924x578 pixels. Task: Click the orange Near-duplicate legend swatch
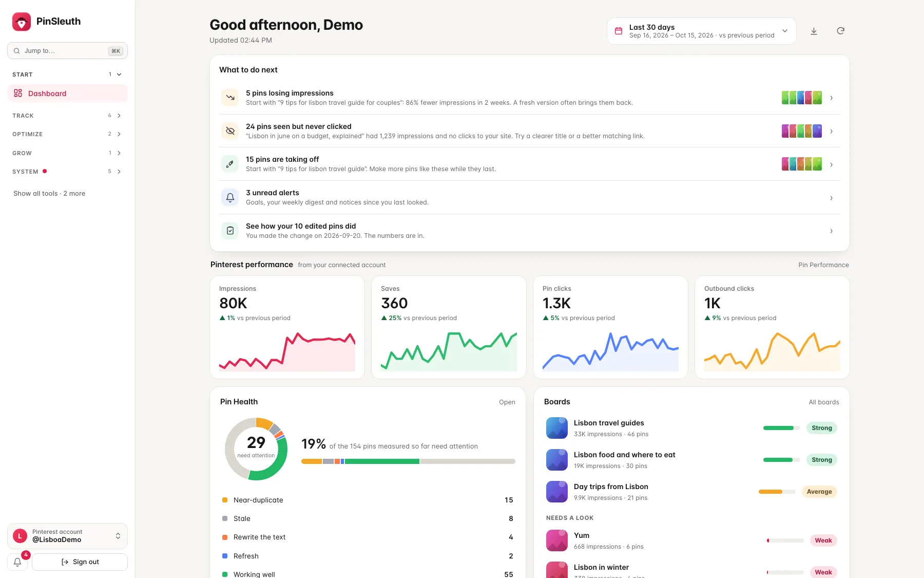point(225,500)
